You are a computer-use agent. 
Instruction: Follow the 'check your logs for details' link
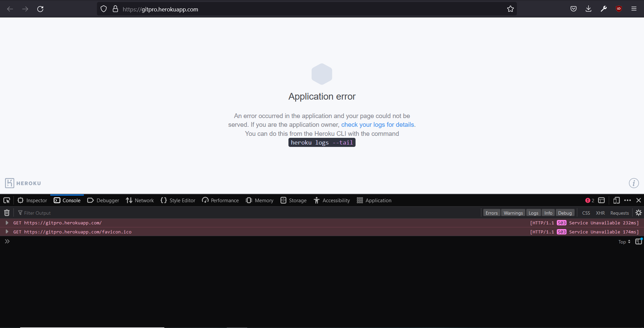click(378, 125)
